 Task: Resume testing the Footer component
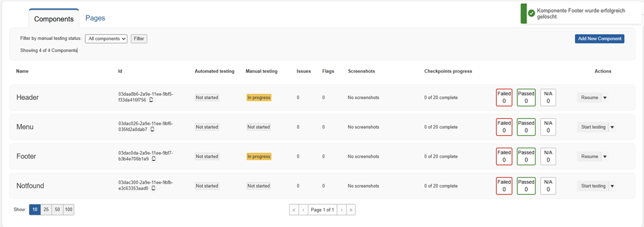(589, 157)
